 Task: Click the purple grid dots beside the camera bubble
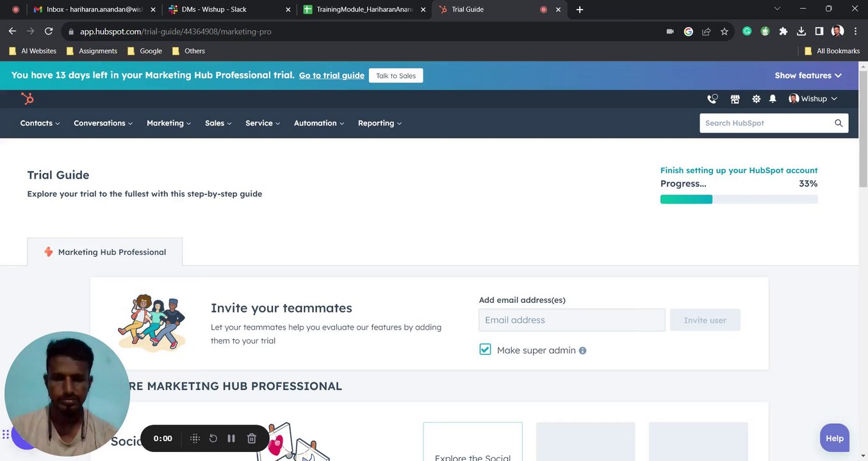(x=6, y=434)
